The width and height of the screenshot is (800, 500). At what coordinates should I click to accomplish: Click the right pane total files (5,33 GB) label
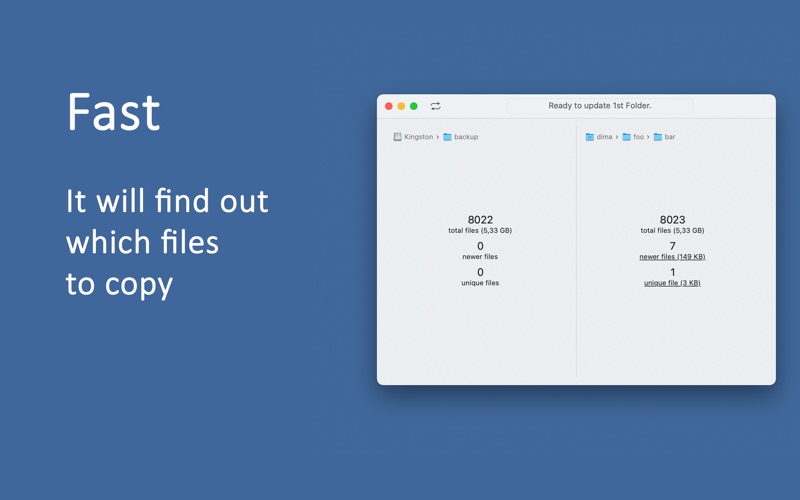(x=672, y=231)
